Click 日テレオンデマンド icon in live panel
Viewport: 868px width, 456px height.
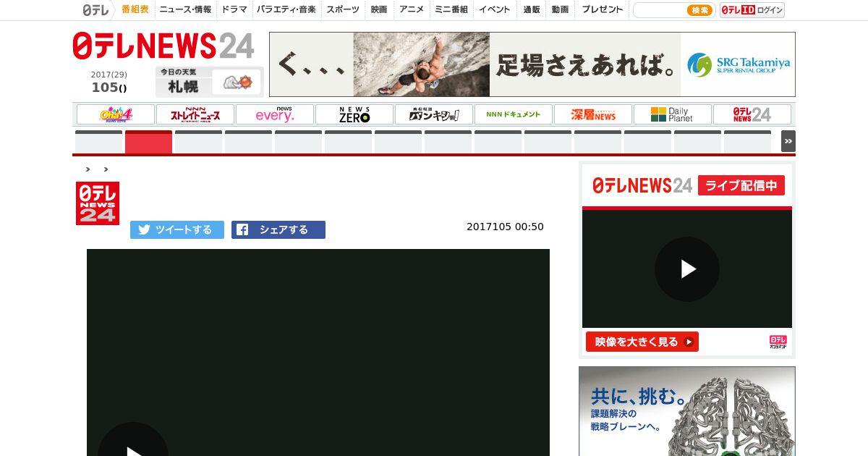[x=778, y=342]
